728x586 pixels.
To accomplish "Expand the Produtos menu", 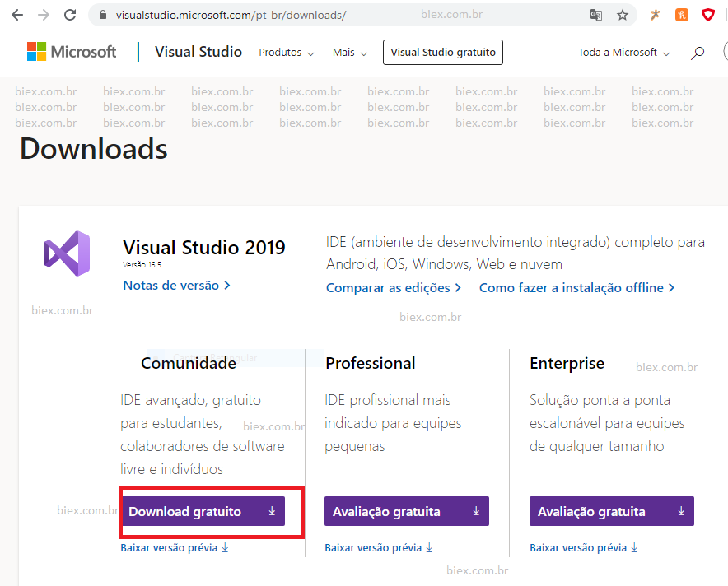I will pos(287,53).
